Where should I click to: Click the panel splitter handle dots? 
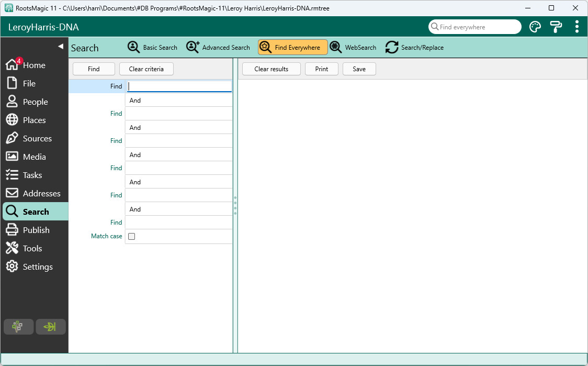coord(235,205)
